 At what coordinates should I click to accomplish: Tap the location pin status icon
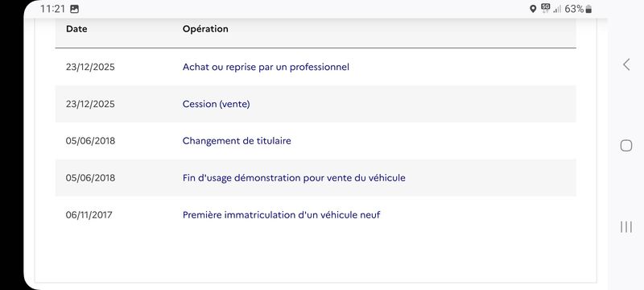pos(533,9)
